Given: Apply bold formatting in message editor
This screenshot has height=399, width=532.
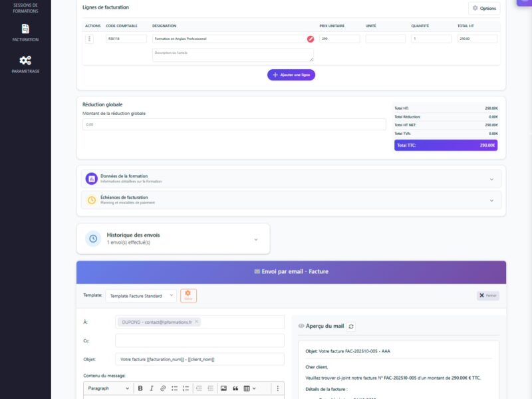Looking at the screenshot, I should coord(140,388).
